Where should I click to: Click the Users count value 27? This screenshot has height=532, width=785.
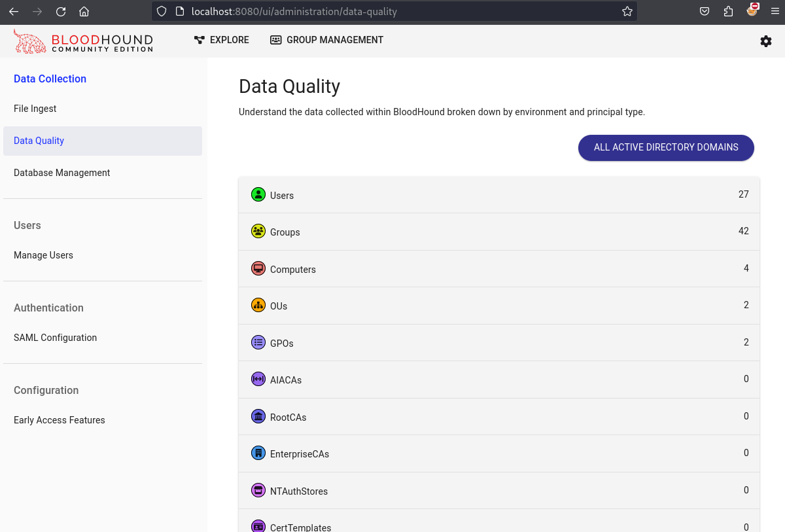click(743, 194)
